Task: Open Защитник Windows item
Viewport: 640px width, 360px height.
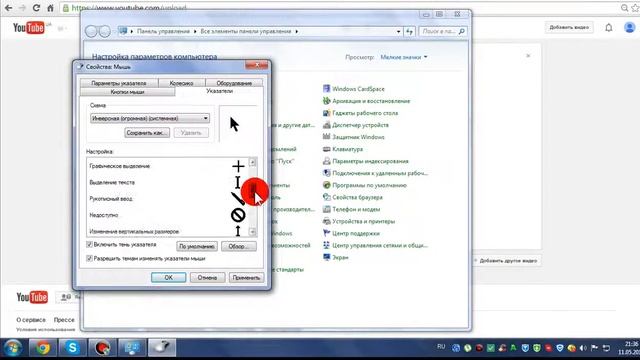Action: [353, 137]
